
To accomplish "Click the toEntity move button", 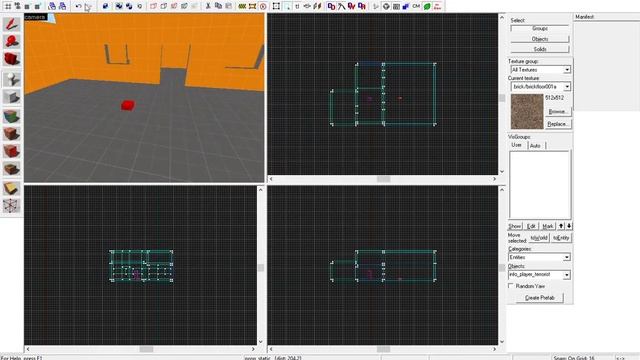I will click(561, 238).
